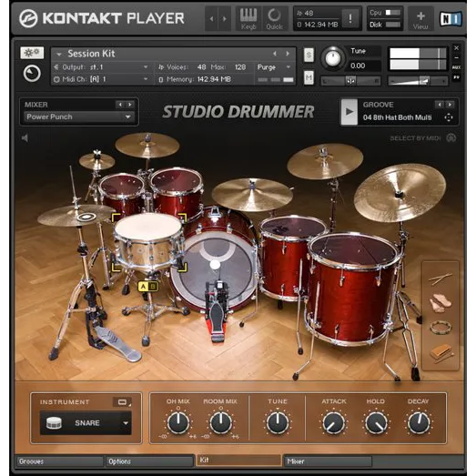This screenshot has height=476, width=476.
Task: Select the snare drum in kit
Action: point(148,240)
